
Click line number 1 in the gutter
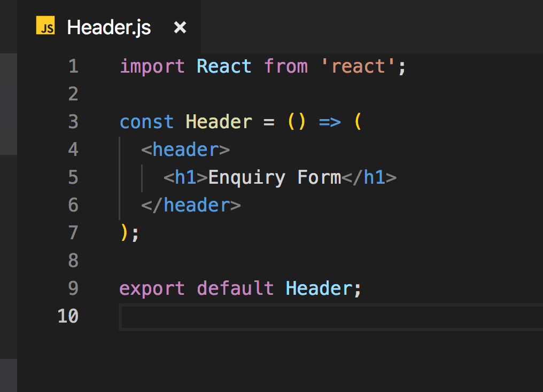73,66
